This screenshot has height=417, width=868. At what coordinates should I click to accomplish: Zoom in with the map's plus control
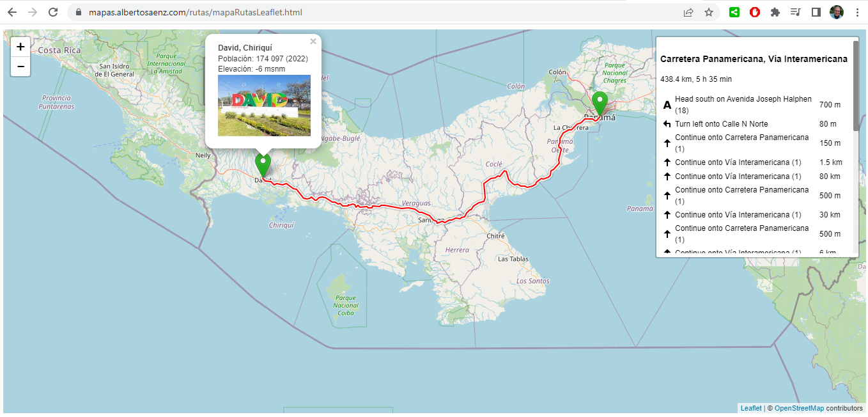(20, 46)
